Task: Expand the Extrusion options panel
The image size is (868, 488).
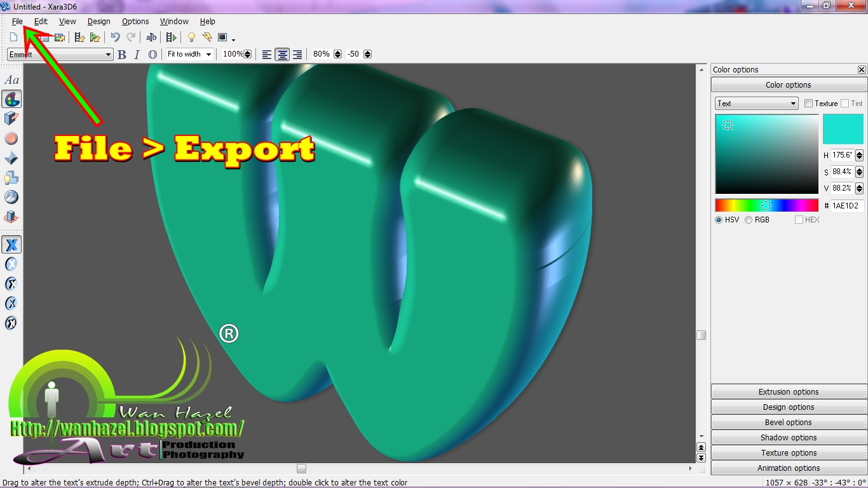Action: [x=789, y=392]
